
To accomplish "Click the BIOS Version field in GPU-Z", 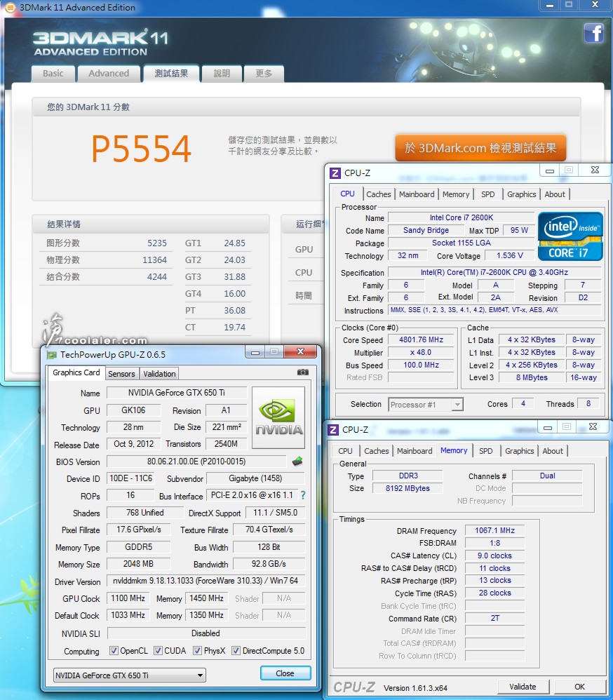I will [196, 461].
